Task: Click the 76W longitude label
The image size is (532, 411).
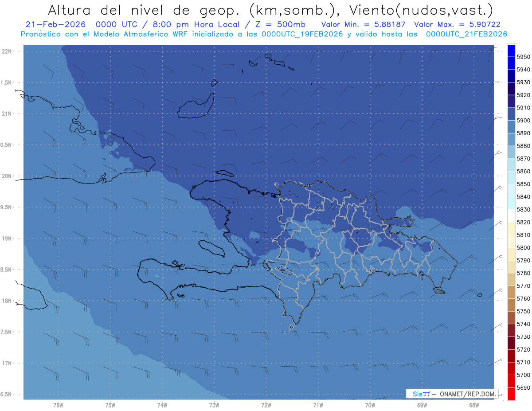Action: (x=58, y=405)
